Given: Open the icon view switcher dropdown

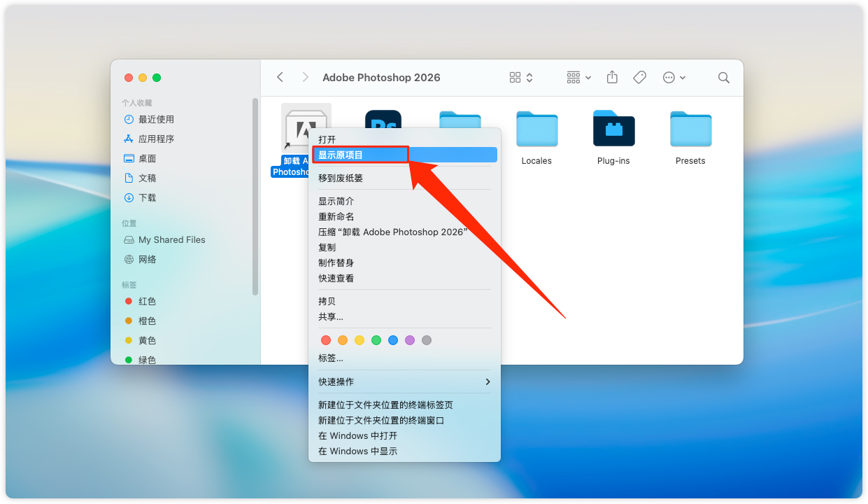Looking at the screenshot, I should [521, 78].
